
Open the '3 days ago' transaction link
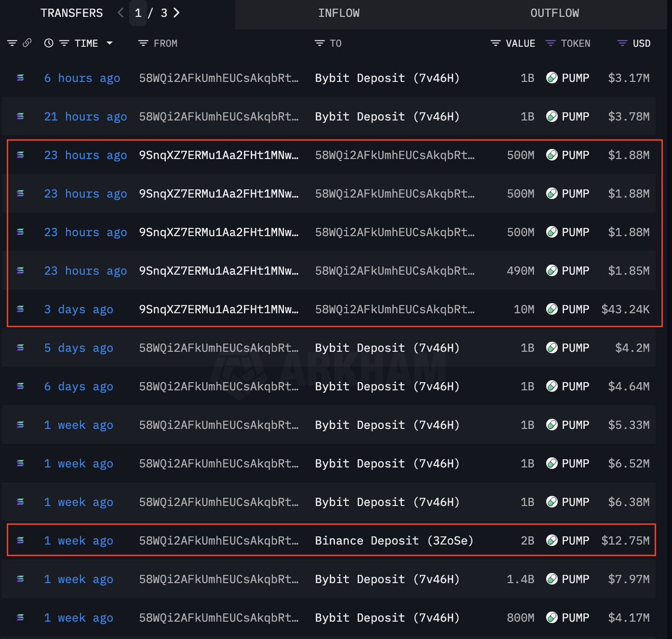[78, 309]
